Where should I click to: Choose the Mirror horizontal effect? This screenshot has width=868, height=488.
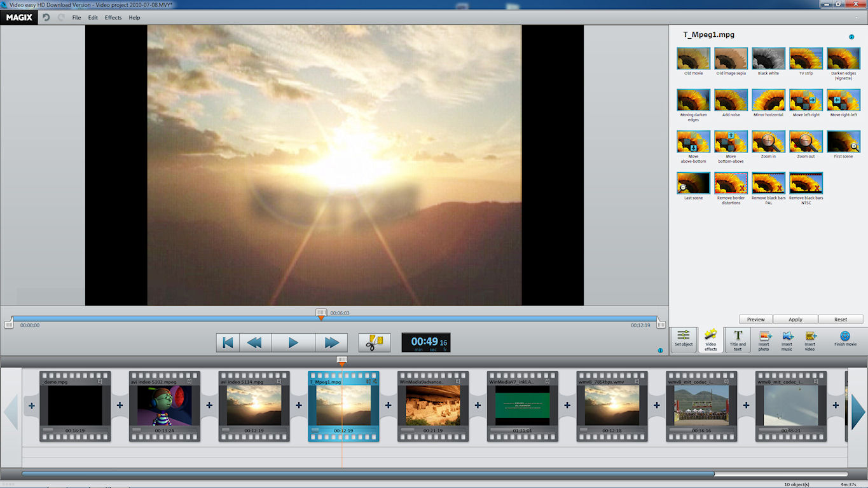coord(768,100)
